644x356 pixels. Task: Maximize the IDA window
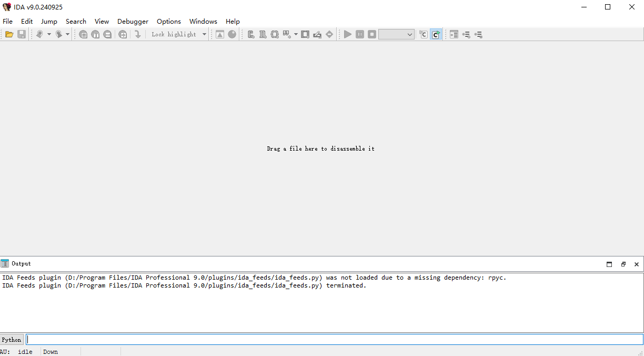608,7
